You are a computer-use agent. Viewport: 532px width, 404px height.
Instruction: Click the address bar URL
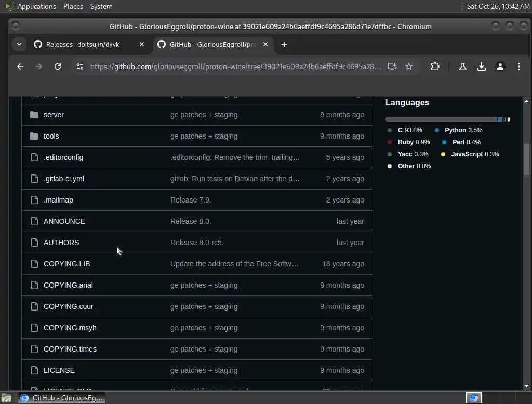tap(235, 66)
